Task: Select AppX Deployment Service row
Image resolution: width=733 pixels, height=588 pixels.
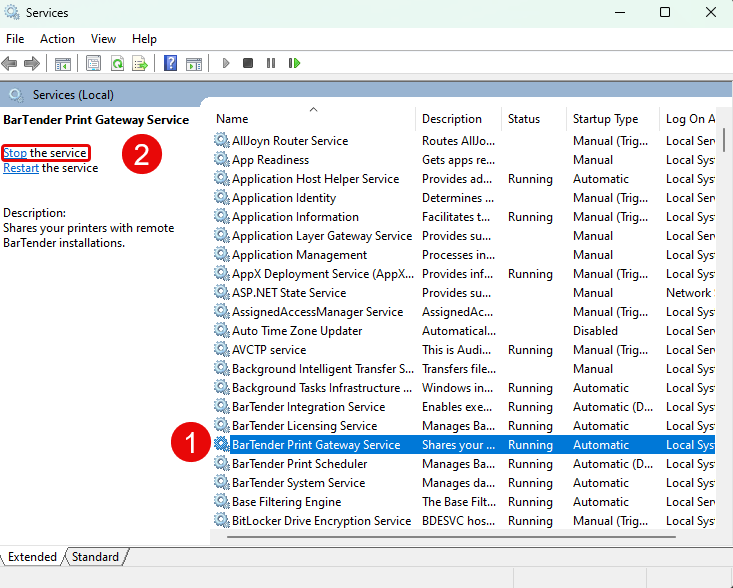Action: pyautogui.click(x=463, y=273)
